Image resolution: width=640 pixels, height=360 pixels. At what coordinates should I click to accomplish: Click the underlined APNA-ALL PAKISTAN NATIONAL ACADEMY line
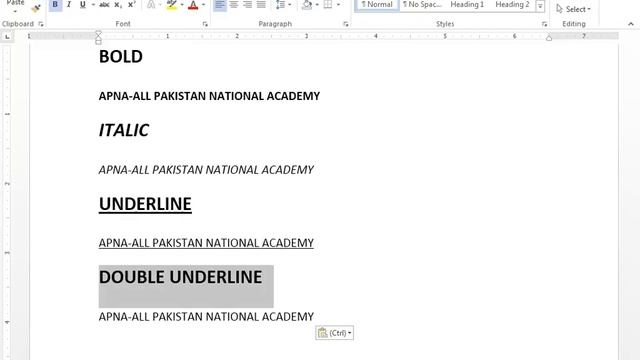click(x=206, y=243)
